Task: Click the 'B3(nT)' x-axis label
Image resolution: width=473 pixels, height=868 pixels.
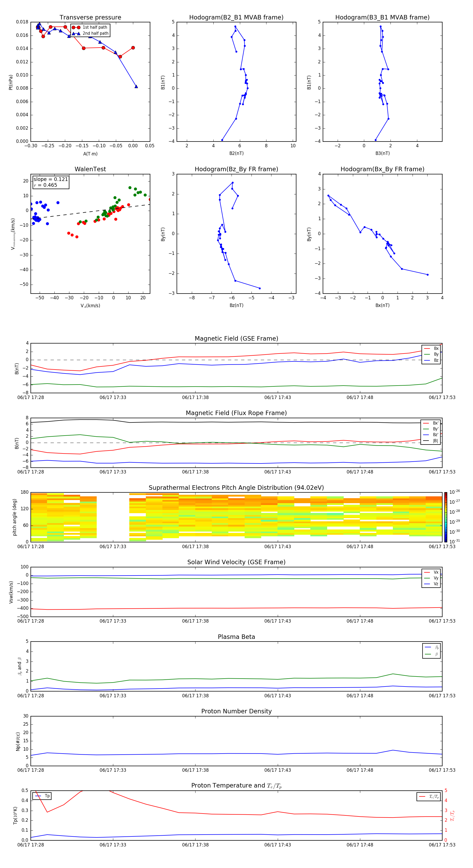Action: 382,153
